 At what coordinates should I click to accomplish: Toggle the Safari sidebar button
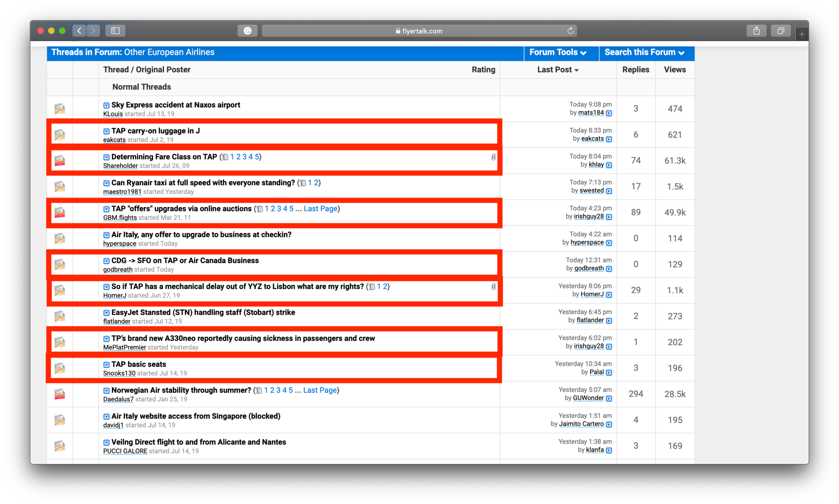(x=115, y=31)
